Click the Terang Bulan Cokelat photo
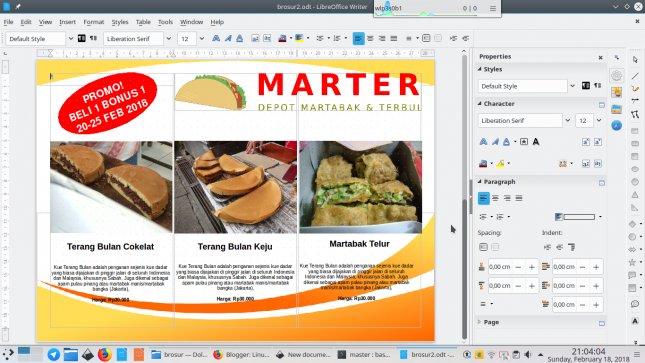The width and height of the screenshot is (645, 363). pos(111,187)
